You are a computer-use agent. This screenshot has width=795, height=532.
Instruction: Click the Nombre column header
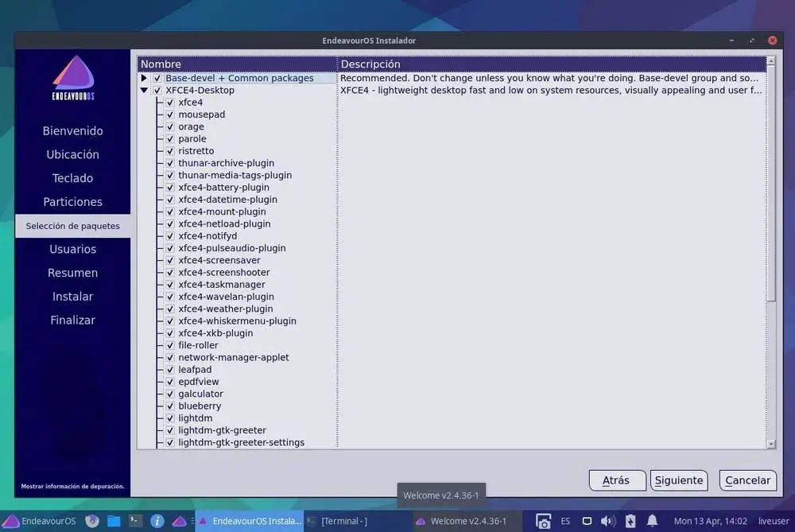[x=237, y=64]
